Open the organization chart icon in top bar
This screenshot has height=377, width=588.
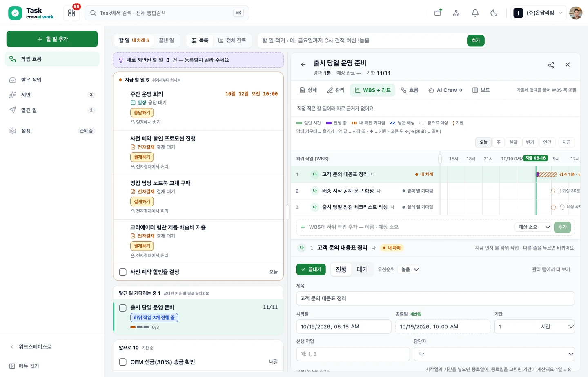[457, 13]
